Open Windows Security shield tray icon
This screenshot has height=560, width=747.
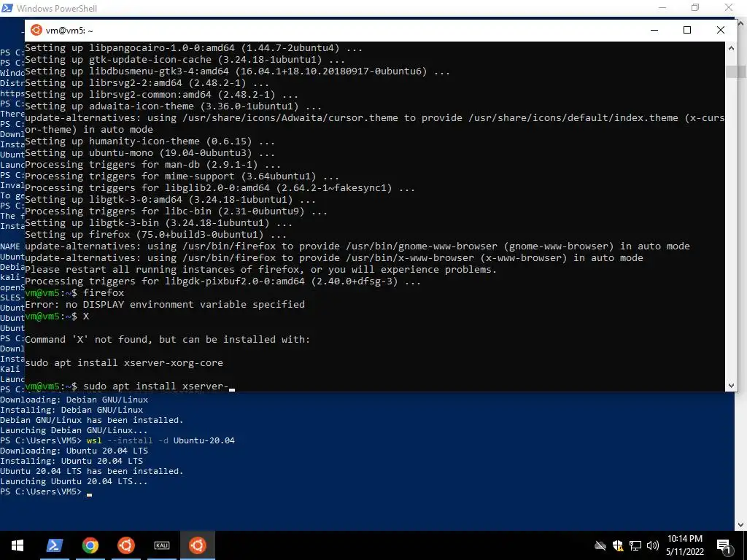click(618, 545)
